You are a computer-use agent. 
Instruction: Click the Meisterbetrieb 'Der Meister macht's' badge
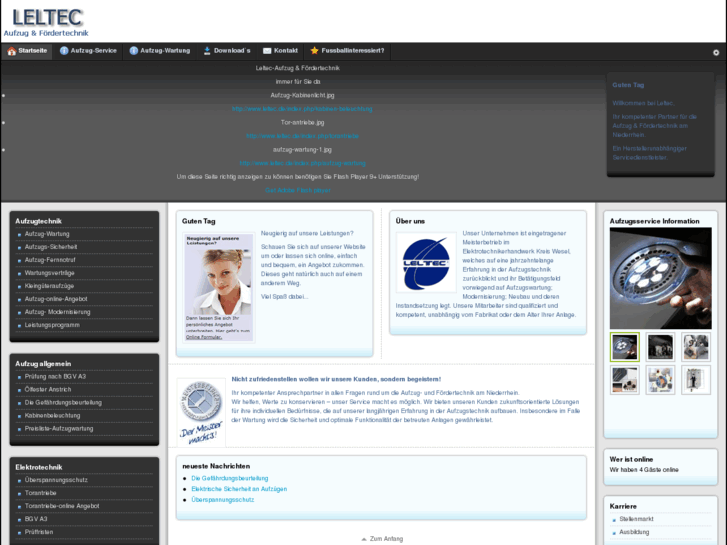201,412
